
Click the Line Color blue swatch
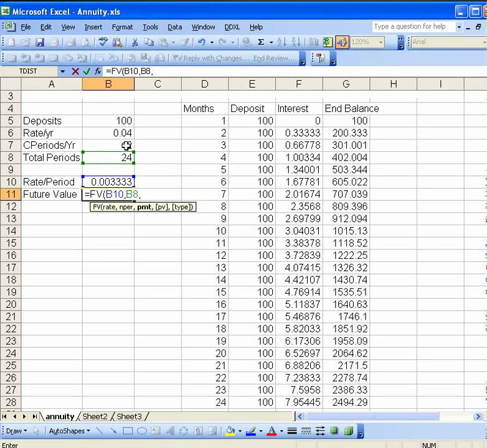(x=250, y=431)
